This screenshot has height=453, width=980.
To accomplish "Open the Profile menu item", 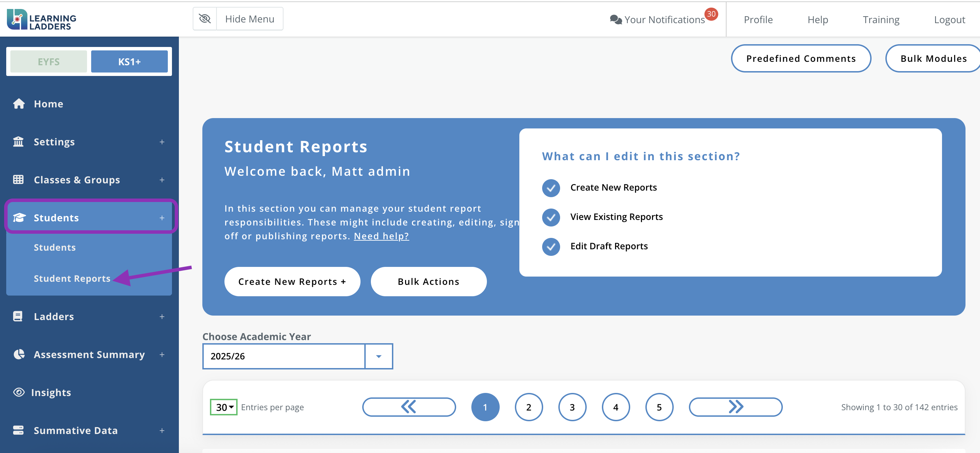I will pos(758,19).
